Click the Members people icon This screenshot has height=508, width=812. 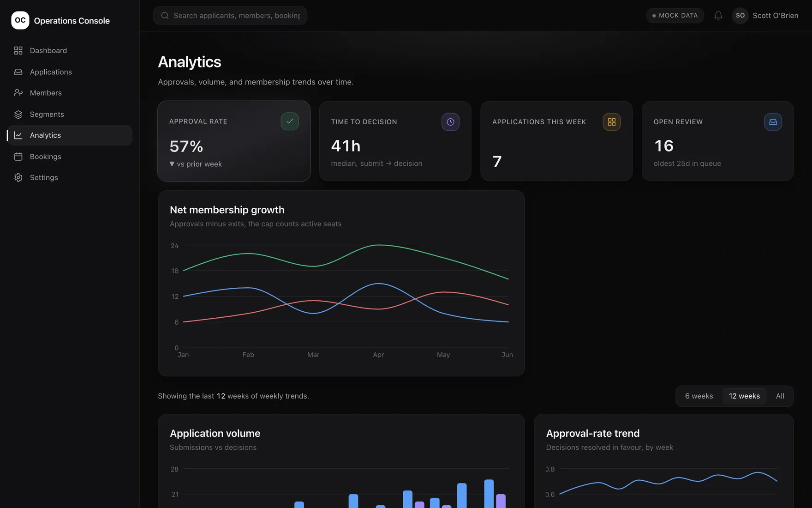18,93
